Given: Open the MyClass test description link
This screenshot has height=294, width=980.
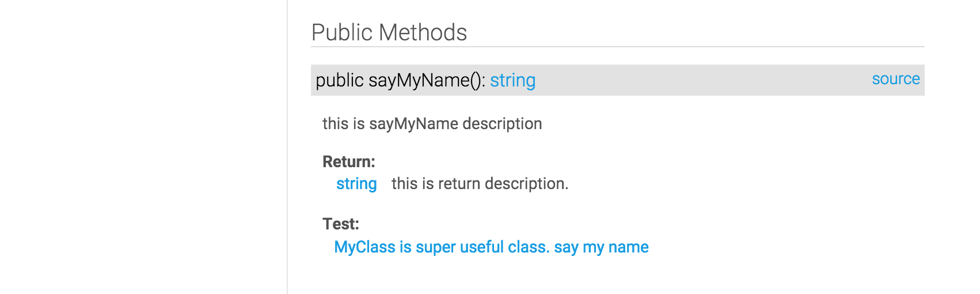Looking at the screenshot, I should tap(491, 247).
